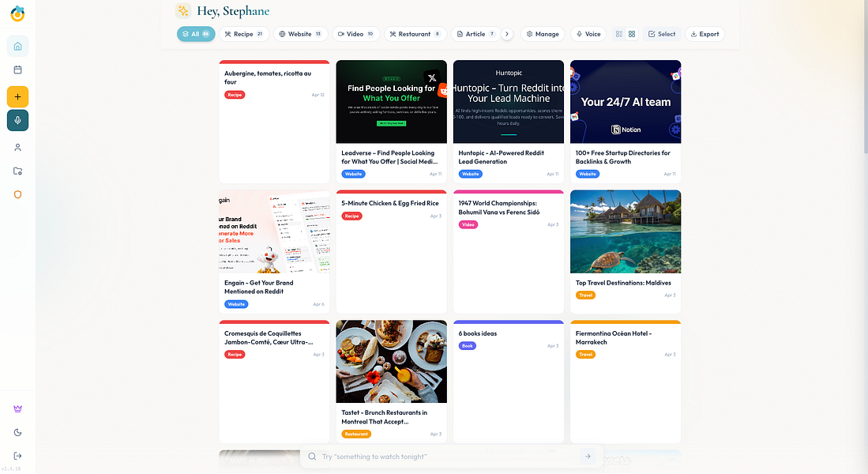868x474 pixels.
Task: Open 6 books ideas card
Action: coord(508,382)
